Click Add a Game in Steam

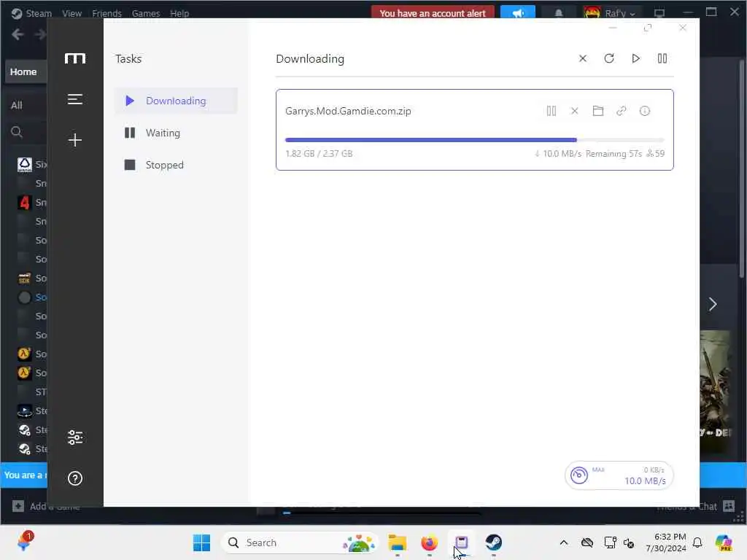(46, 507)
